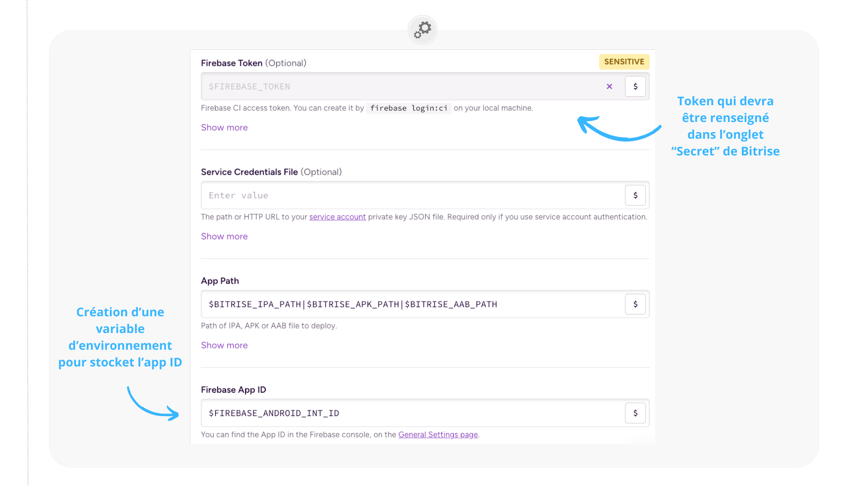Insert variable into Service Credentials File field

click(x=635, y=195)
